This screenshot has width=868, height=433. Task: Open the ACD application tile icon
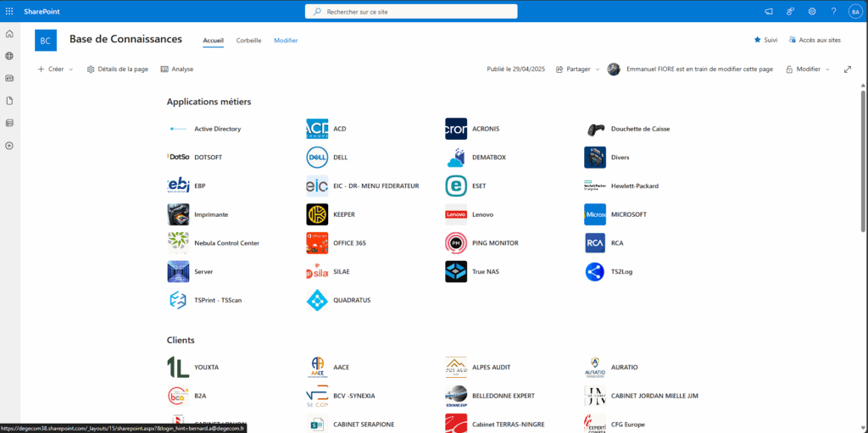[317, 129]
